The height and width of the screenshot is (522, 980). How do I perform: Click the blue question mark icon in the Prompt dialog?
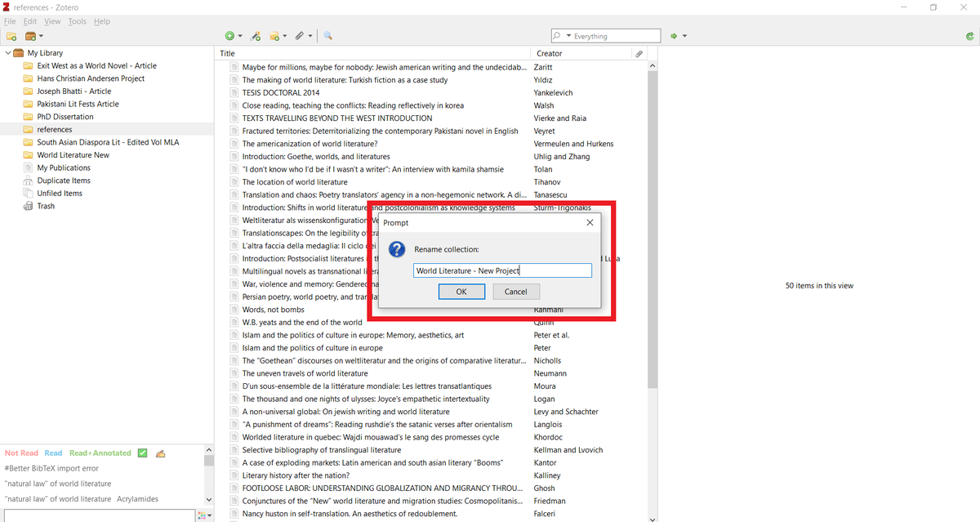[396, 250]
